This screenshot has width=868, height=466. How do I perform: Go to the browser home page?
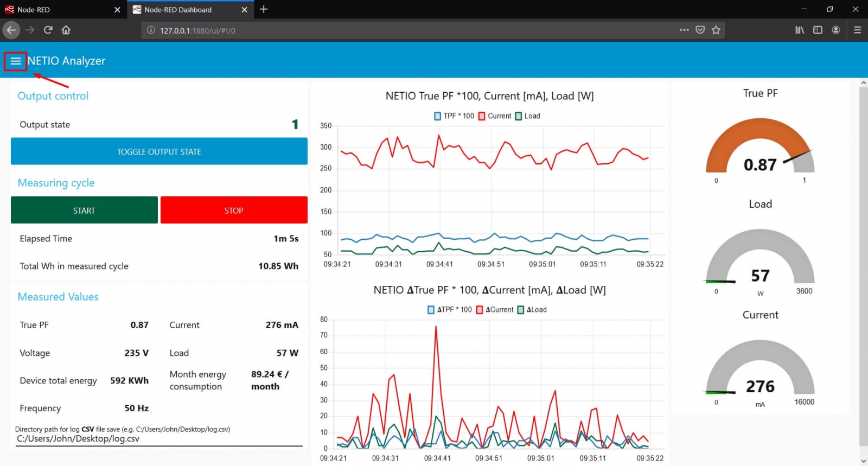point(66,30)
